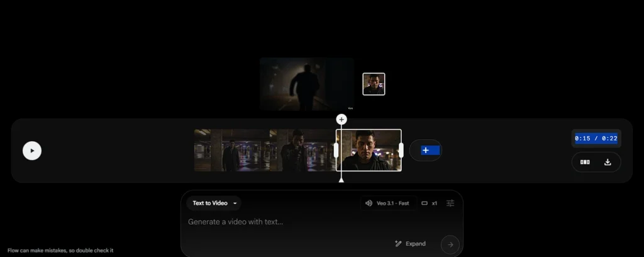Click the left trim handle of selected clip
The image size is (644, 257).
point(336,151)
